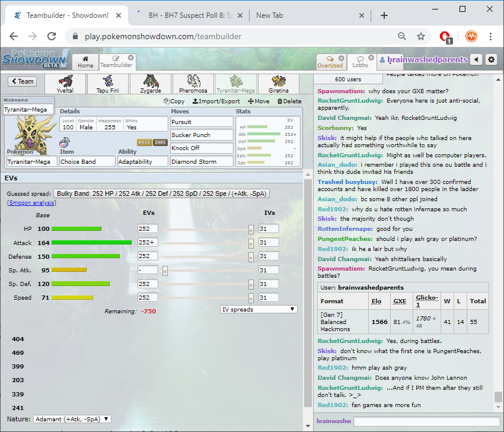Close the OverUsed chat room tab
The width and height of the screenshot is (504, 432).
tap(342, 58)
